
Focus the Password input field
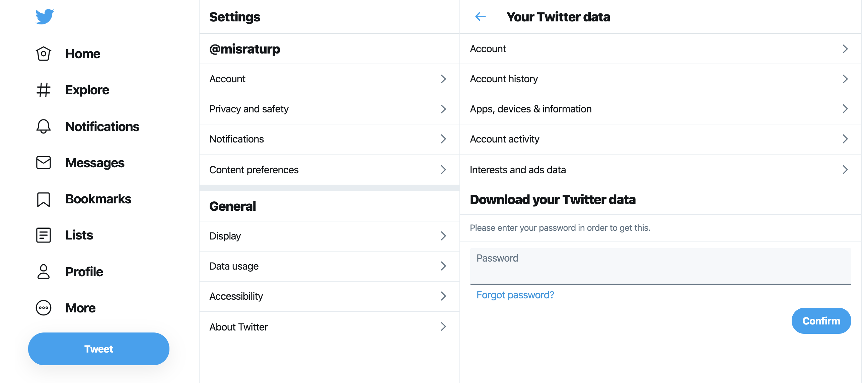point(660,267)
